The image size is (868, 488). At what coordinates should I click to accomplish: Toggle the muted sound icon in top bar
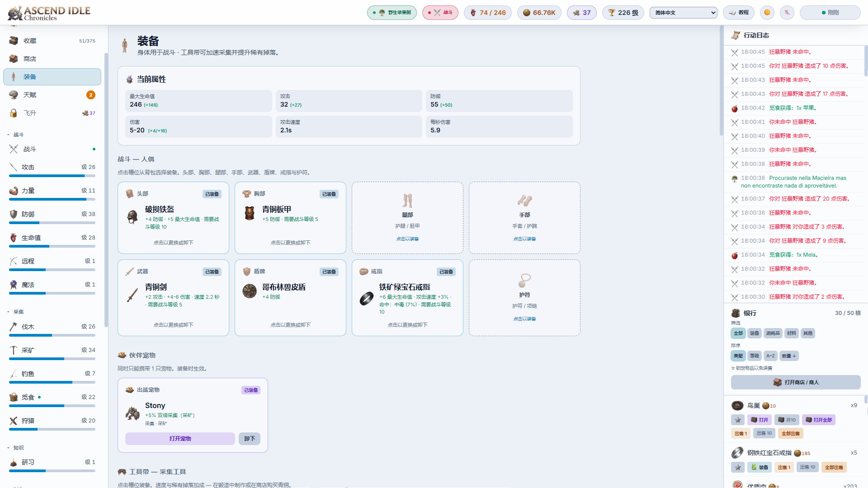tap(787, 13)
